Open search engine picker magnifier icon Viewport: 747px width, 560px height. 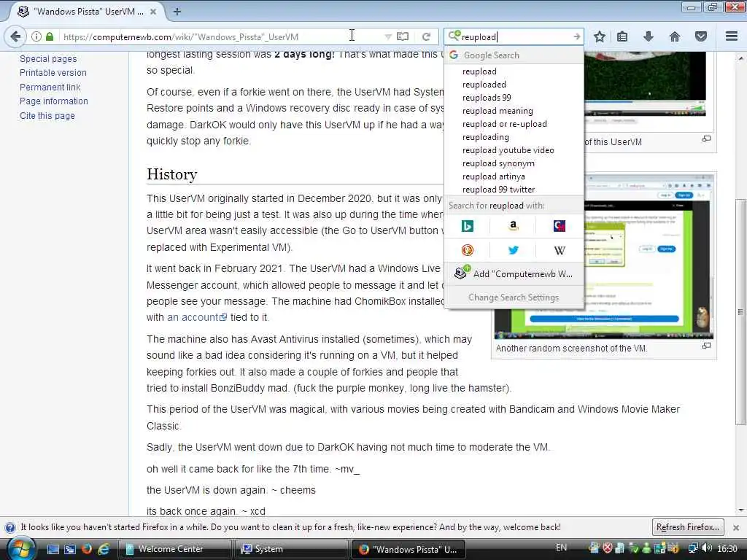pos(454,36)
